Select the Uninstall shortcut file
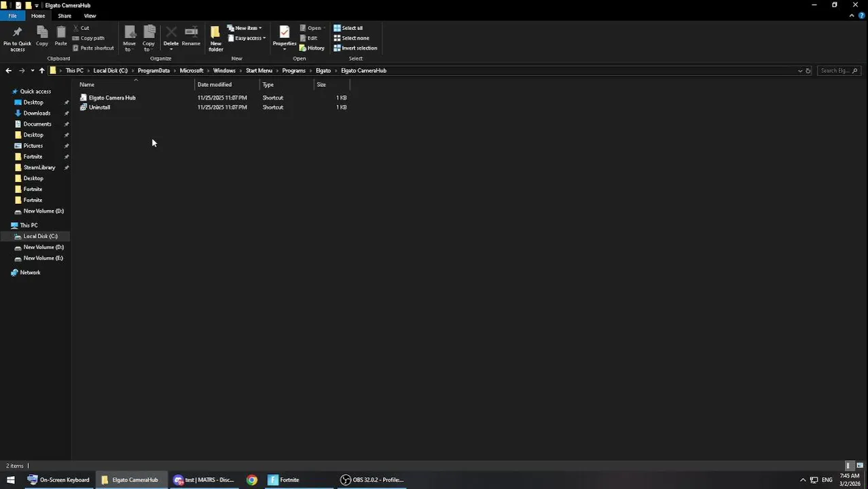 (98, 107)
